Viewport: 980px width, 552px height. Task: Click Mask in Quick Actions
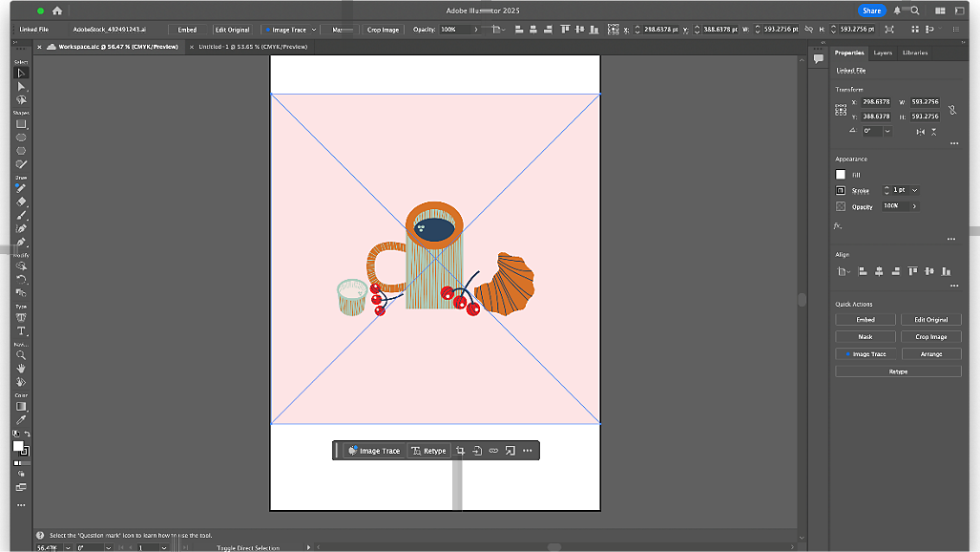click(865, 337)
